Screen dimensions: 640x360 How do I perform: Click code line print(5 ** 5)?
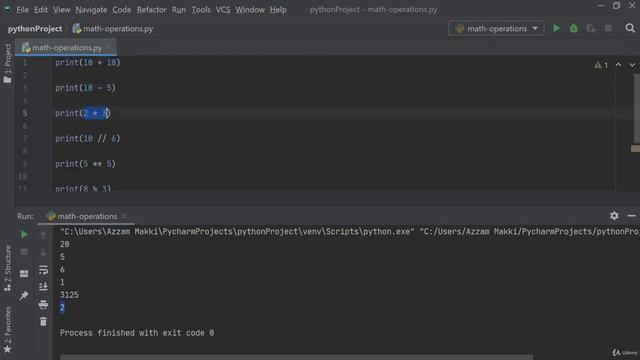coord(85,164)
